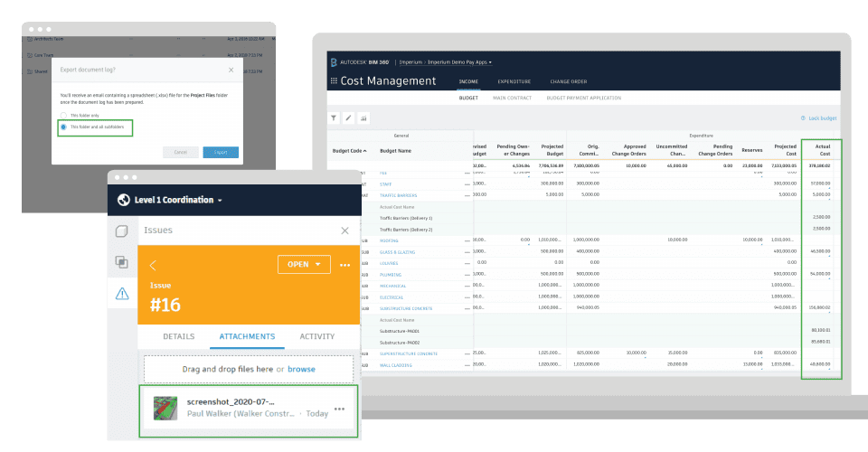Image resolution: width=868 pixels, height=452 pixels.
Task: Open more options for WALL CLADDING row
Action: [x=467, y=365]
